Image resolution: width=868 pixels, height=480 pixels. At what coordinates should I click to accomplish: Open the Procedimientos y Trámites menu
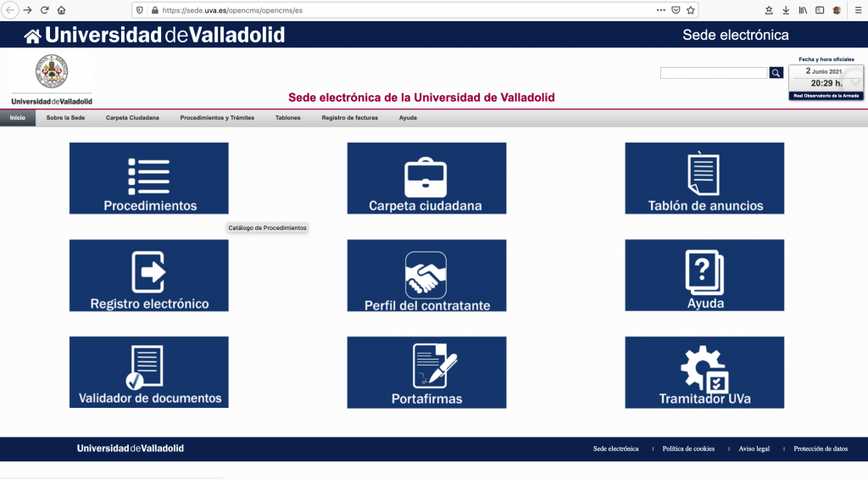pos(217,117)
